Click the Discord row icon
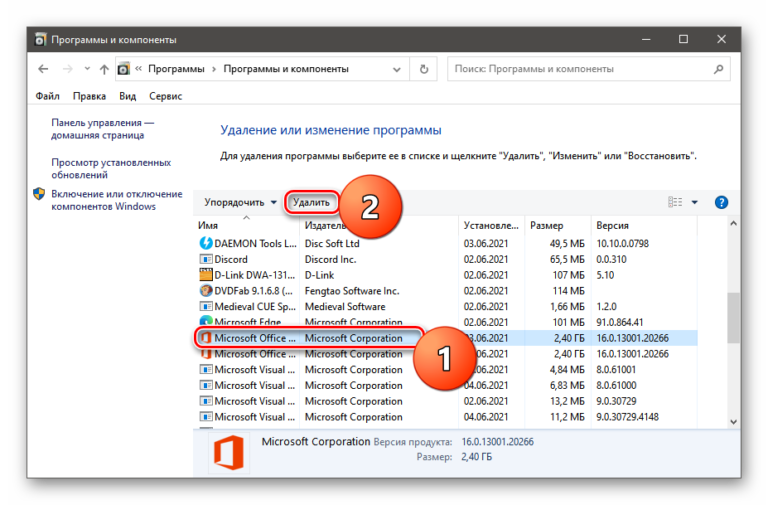768x505 pixels. 206,259
